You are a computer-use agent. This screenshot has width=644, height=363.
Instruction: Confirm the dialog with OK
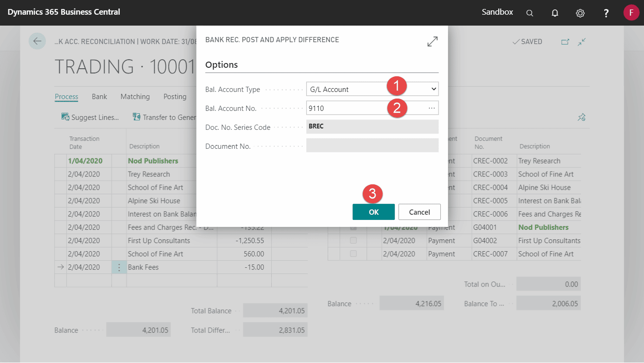[374, 212]
